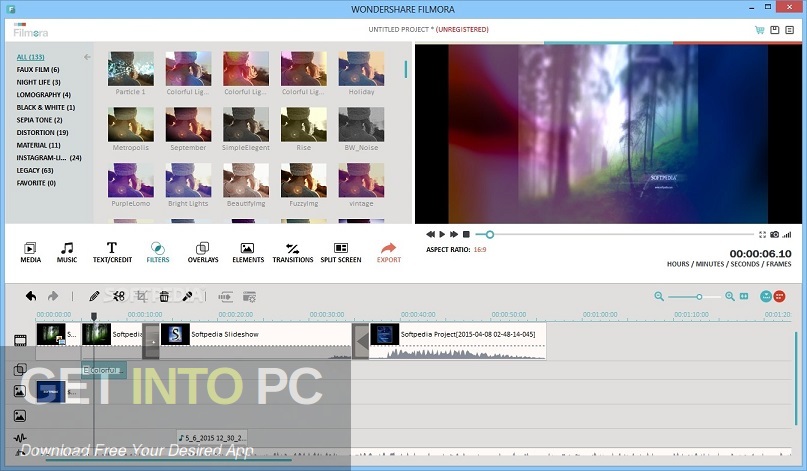Screen dimensions: 807x471
Task: Click the Export button
Action: [389, 252]
